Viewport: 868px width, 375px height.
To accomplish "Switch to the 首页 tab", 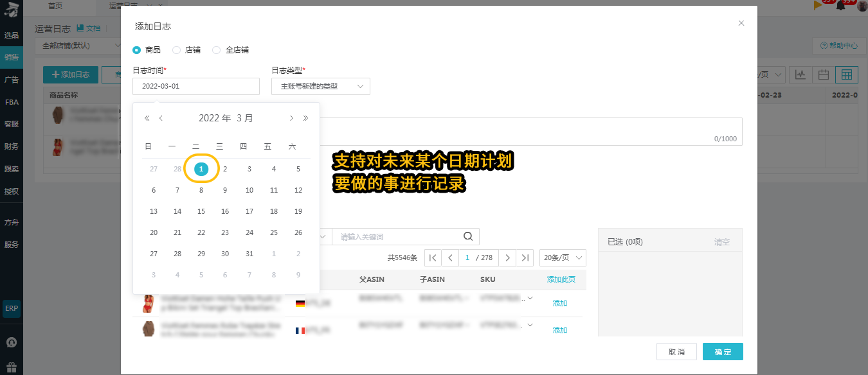I will 56,5.
